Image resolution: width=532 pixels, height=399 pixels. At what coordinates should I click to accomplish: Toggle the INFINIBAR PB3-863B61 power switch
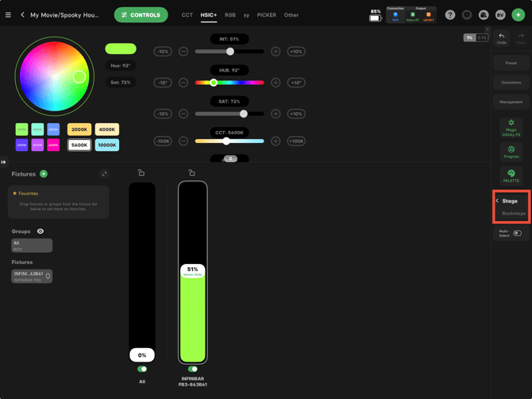pos(192,369)
